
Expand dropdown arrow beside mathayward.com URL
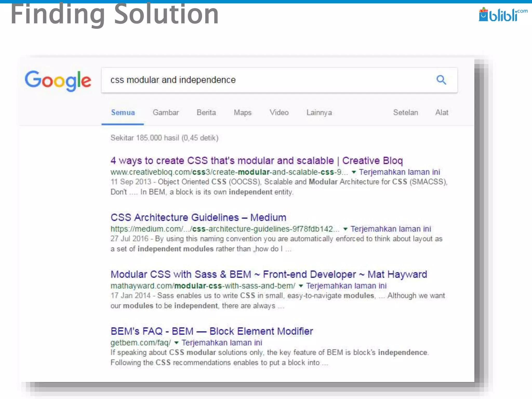point(301,286)
